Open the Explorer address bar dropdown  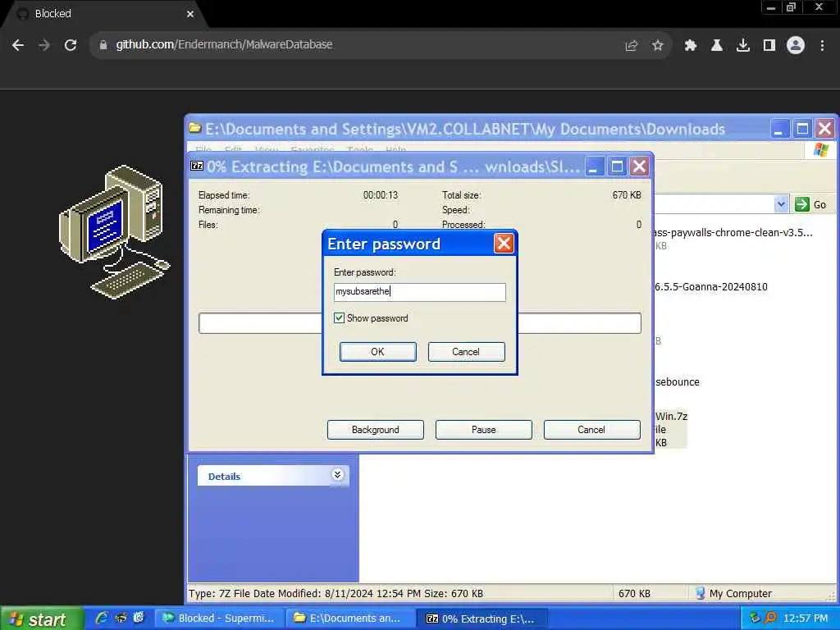click(x=781, y=204)
